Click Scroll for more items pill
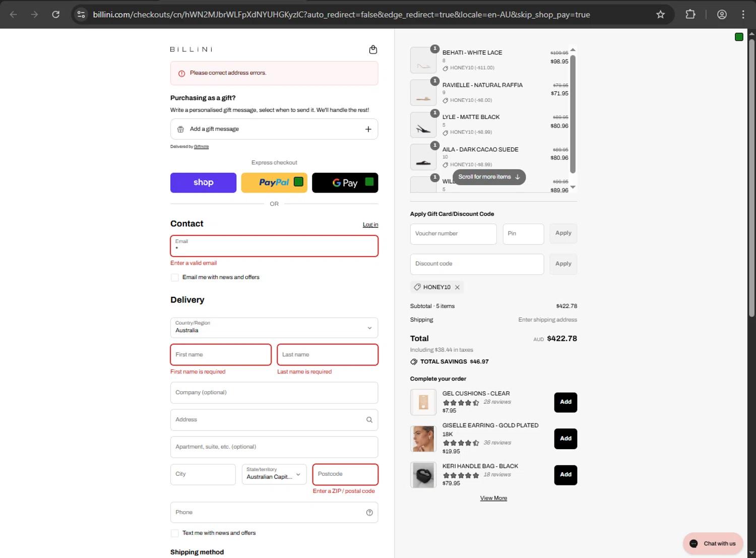 489,177
